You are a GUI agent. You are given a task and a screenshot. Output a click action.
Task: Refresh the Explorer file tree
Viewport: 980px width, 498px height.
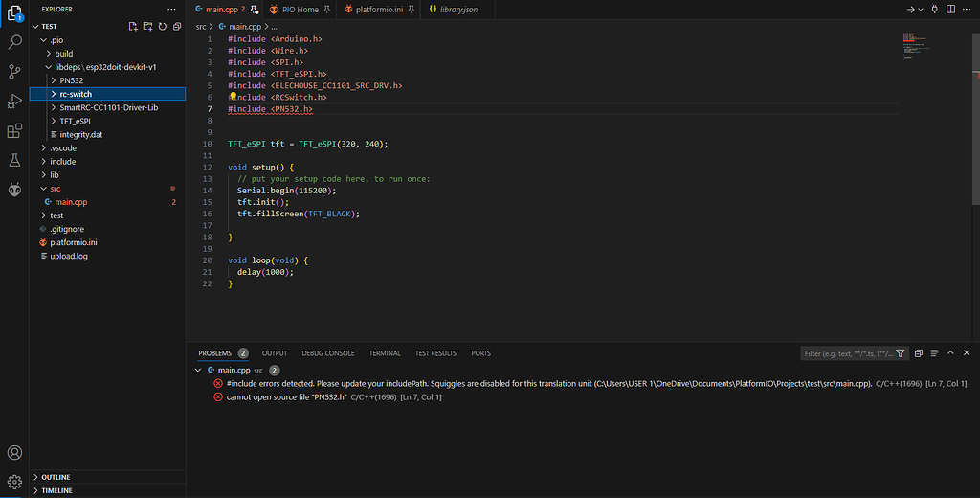click(162, 27)
